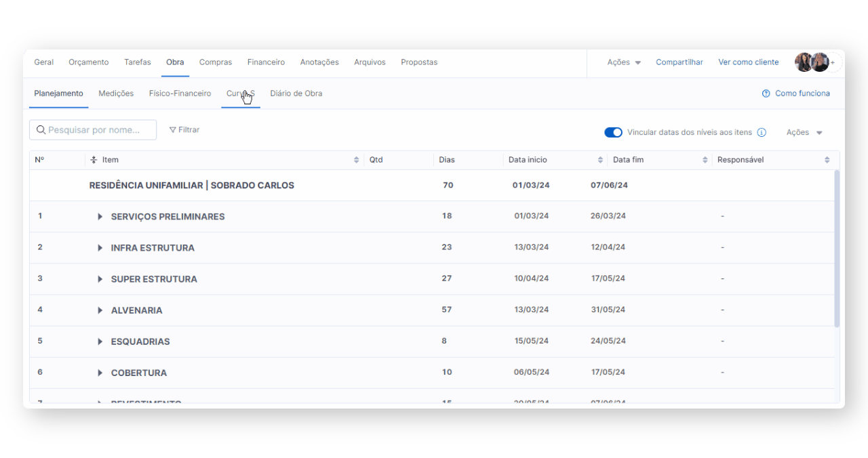Click Ver como cliente link
Image resolution: width=868 pixels, height=458 pixels.
(x=749, y=62)
